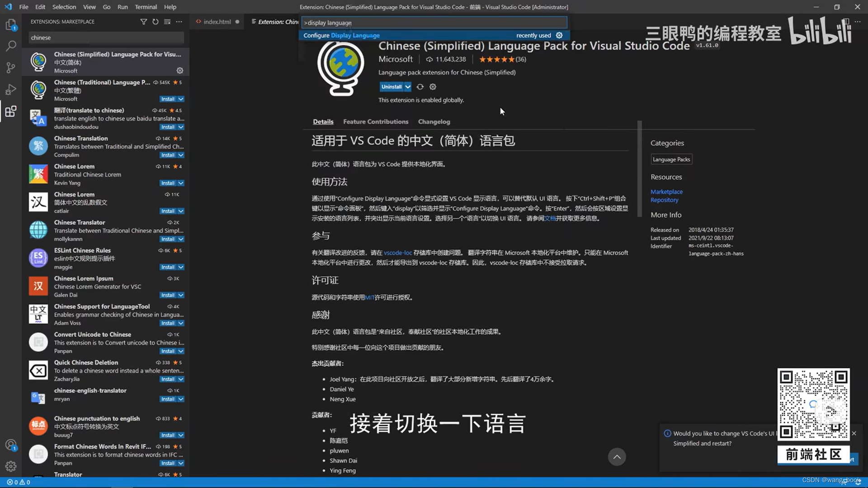
Task: Switch to the Changelog tab
Action: [434, 121]
